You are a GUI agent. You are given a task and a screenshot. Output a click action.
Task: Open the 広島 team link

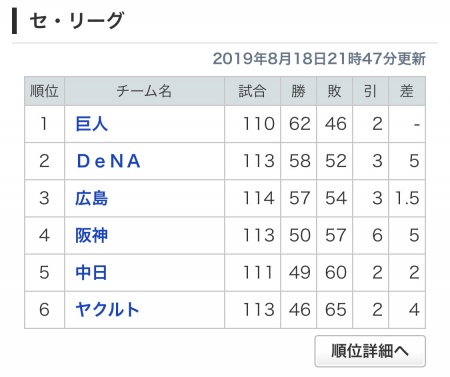click(x=92, y=198)
